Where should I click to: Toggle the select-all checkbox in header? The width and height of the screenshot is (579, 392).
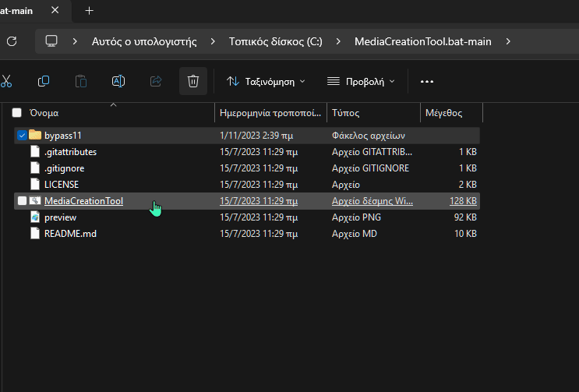[16, 112]
